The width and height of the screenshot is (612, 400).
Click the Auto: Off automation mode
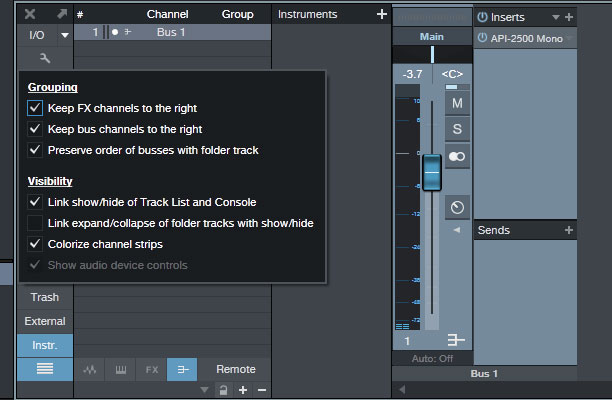click(432, 358)
